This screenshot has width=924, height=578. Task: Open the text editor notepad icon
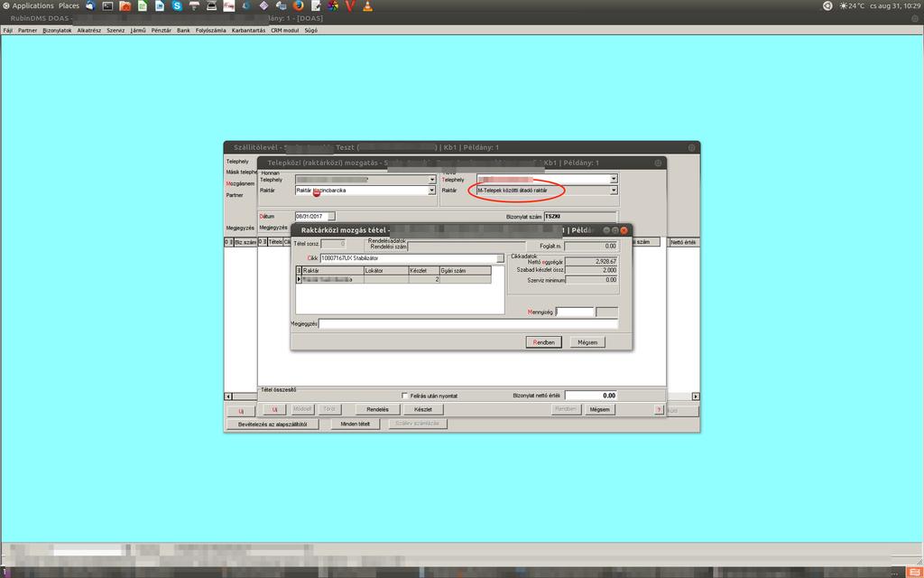click(x=316, y=6)
